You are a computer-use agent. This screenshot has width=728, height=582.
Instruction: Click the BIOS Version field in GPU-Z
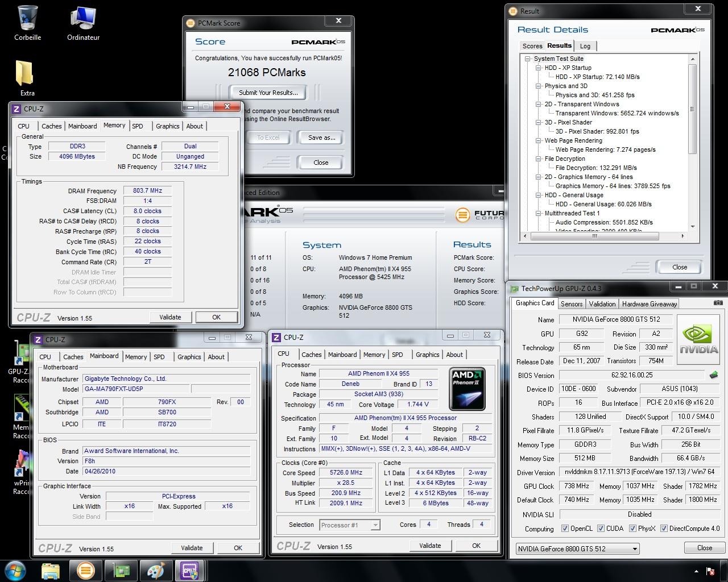tap(632, 375)
